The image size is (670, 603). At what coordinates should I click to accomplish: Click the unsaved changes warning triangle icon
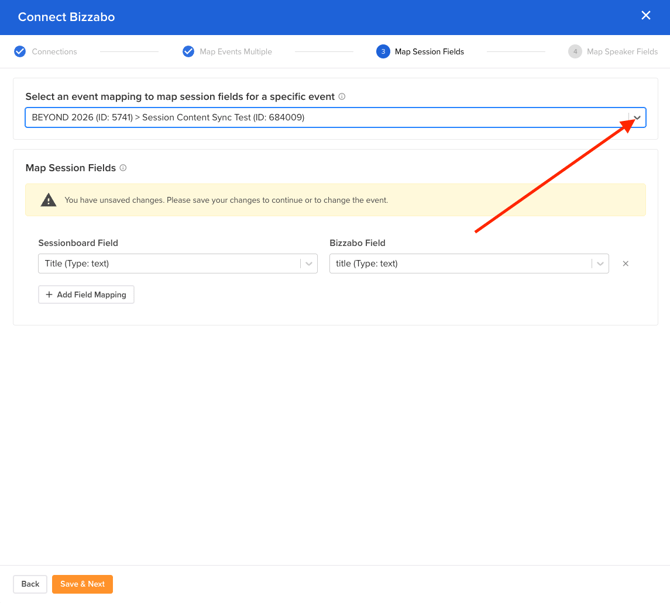(x=48, y=200)
